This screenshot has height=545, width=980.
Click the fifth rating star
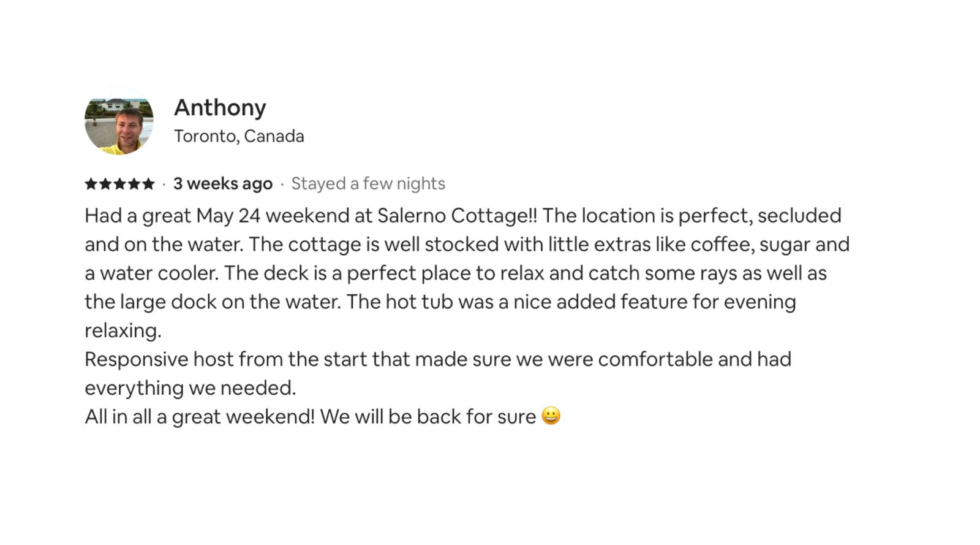pyautogui.click(x=148, y=184)
